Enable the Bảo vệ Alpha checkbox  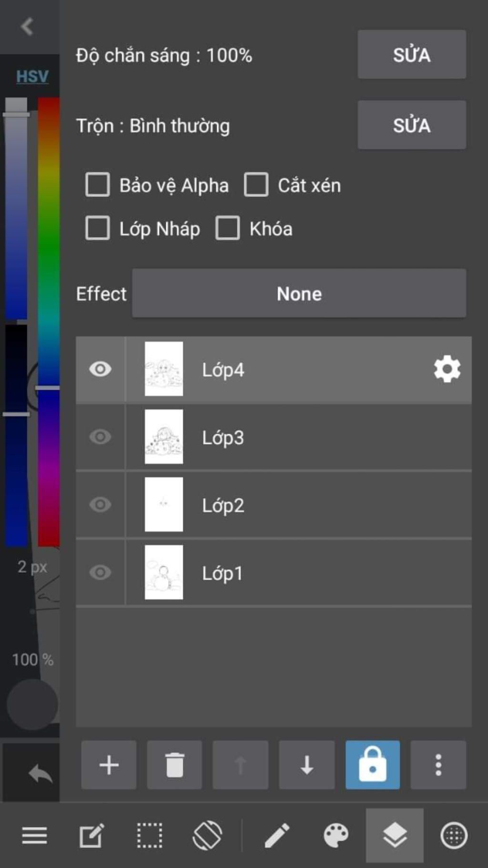click(x=98, y=185)
